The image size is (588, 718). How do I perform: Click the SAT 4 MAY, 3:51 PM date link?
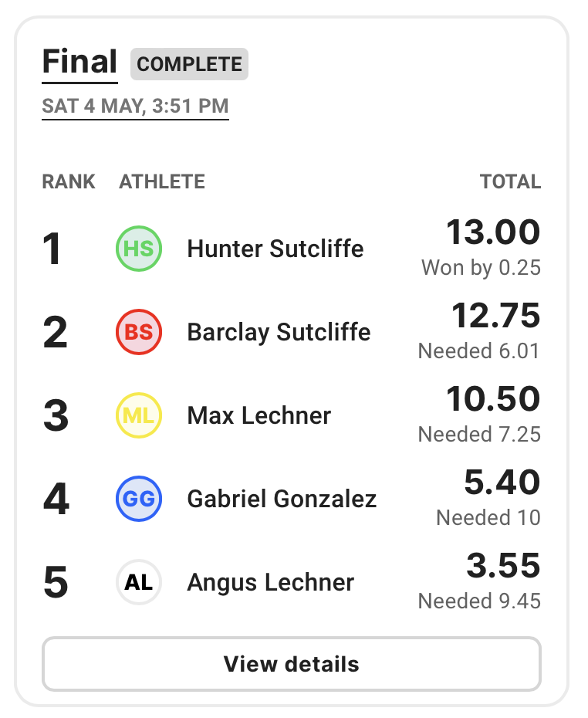point(136,107)
